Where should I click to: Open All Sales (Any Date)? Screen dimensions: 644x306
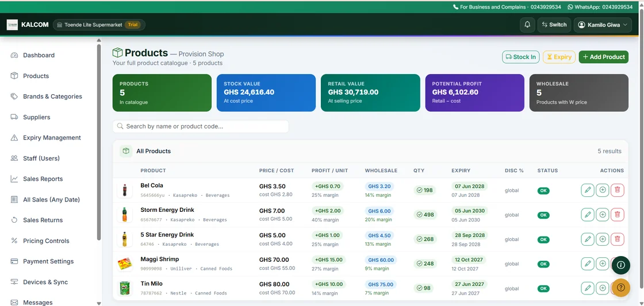click(51, 200)
